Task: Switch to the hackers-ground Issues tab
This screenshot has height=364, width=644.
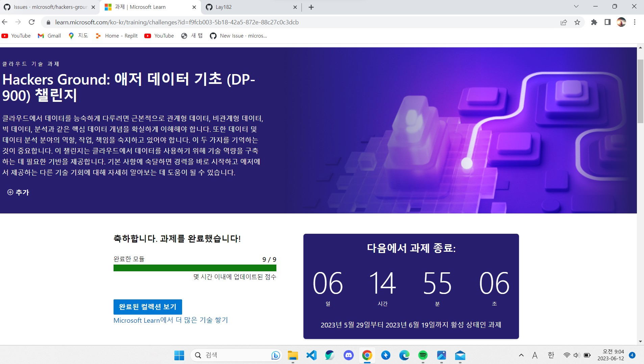Action: click(x=47, y=7)
